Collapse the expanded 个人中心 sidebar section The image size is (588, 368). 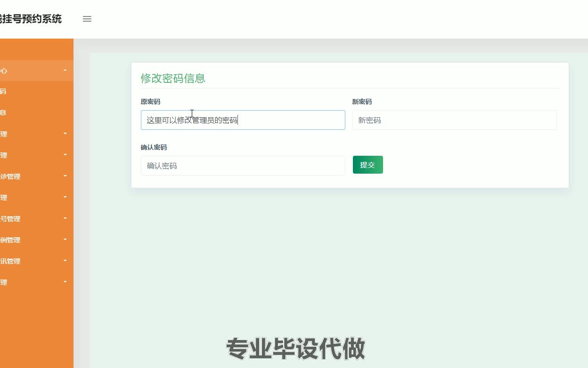(x=33, y=71)
